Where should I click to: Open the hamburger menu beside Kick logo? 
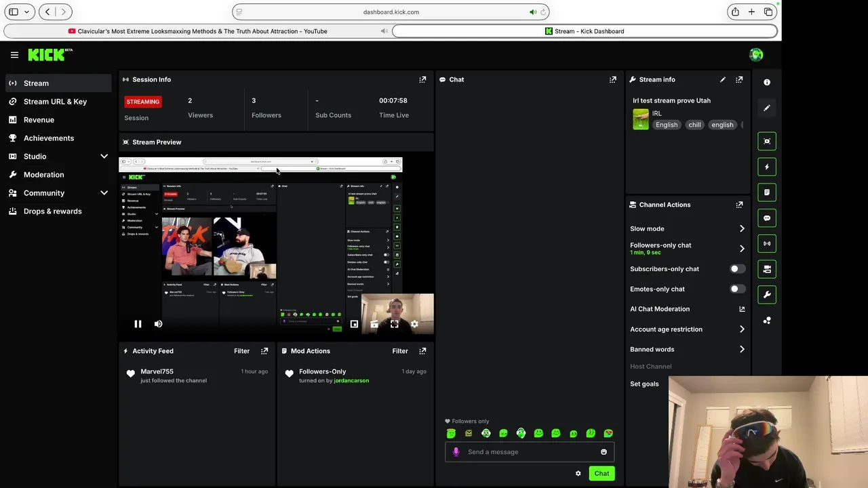[14, 55]
